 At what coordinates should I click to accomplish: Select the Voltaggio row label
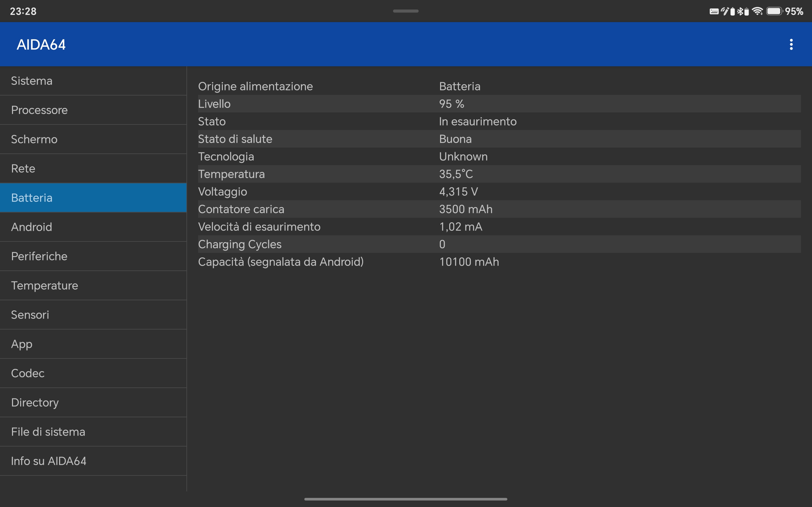point(222,192)
